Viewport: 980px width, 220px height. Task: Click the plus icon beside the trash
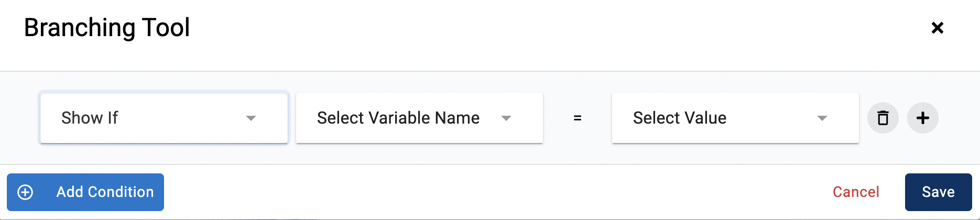click(923, 118)
